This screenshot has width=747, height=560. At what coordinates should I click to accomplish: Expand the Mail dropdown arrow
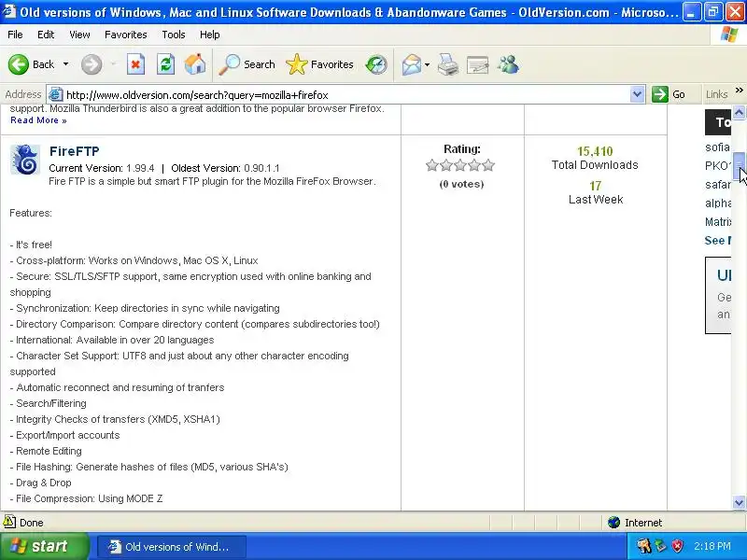[x=428, y=64]
